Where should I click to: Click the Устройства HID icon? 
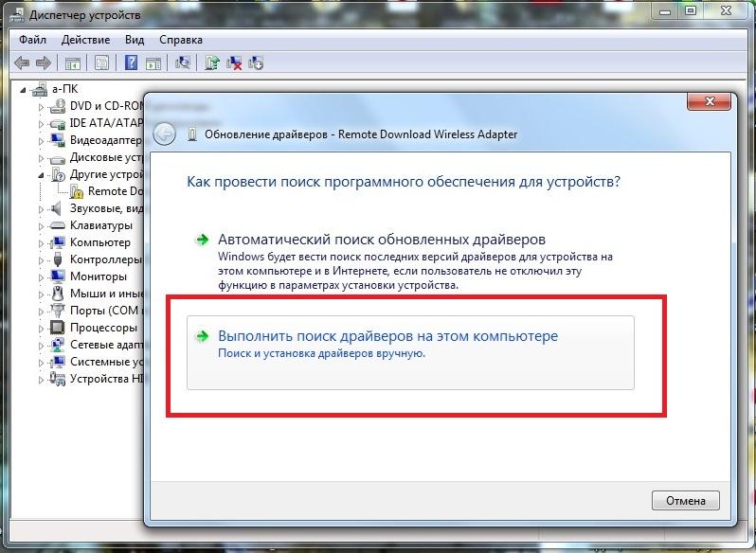coord(58,379)
